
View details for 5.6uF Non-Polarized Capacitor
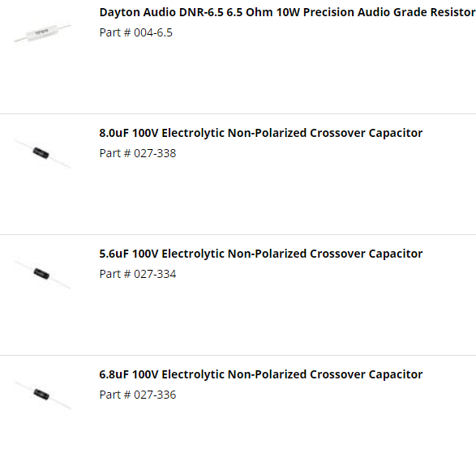[261, 254]
